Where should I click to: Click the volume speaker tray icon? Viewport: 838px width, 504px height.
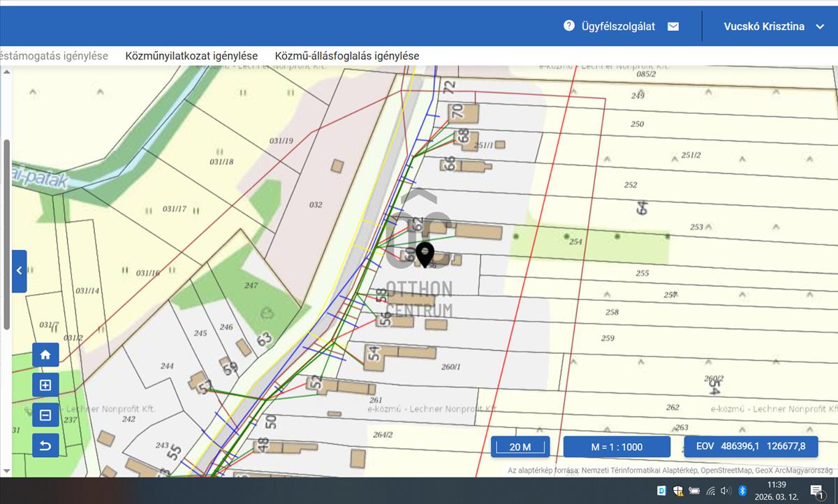(x=726, y=491)
